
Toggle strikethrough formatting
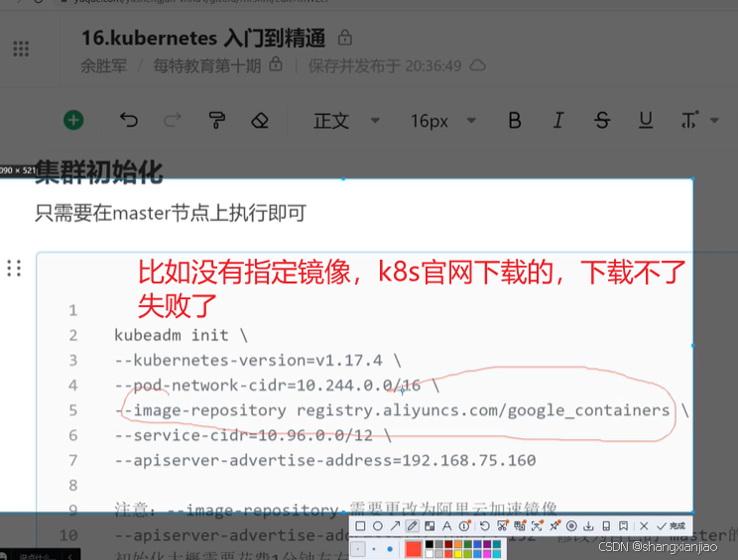pos(602,121)
